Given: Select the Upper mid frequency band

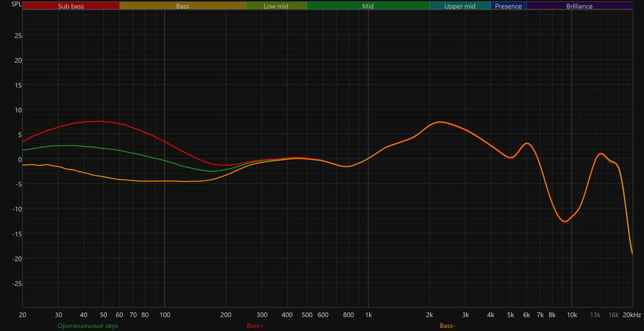Looking at the screenshot, I should coord(460,6).
